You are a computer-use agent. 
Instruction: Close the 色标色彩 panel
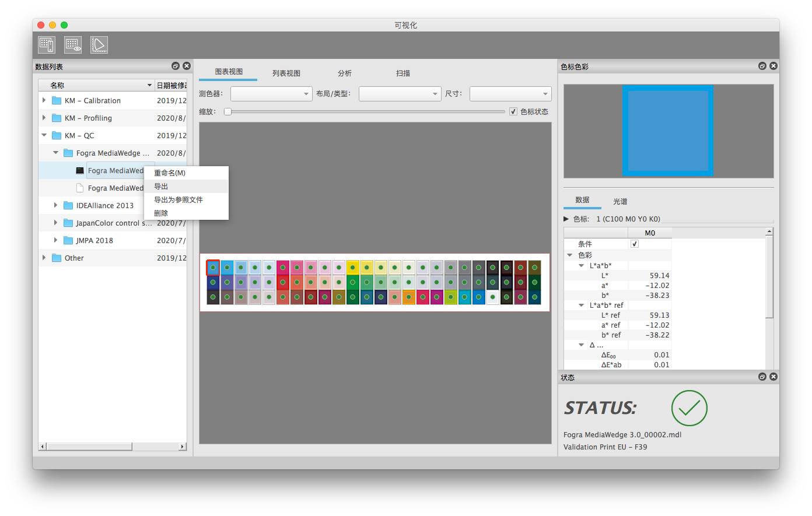click(773, 66)
